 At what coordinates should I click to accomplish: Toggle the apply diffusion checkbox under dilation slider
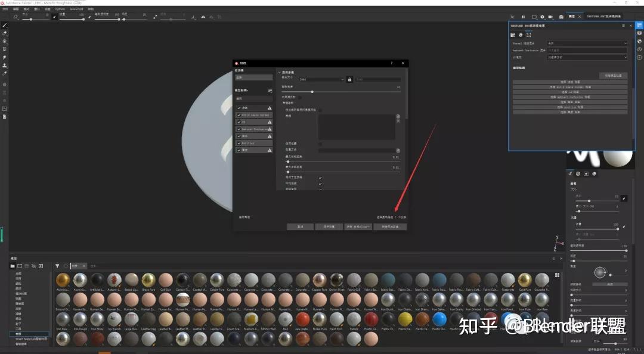[300, 97]
